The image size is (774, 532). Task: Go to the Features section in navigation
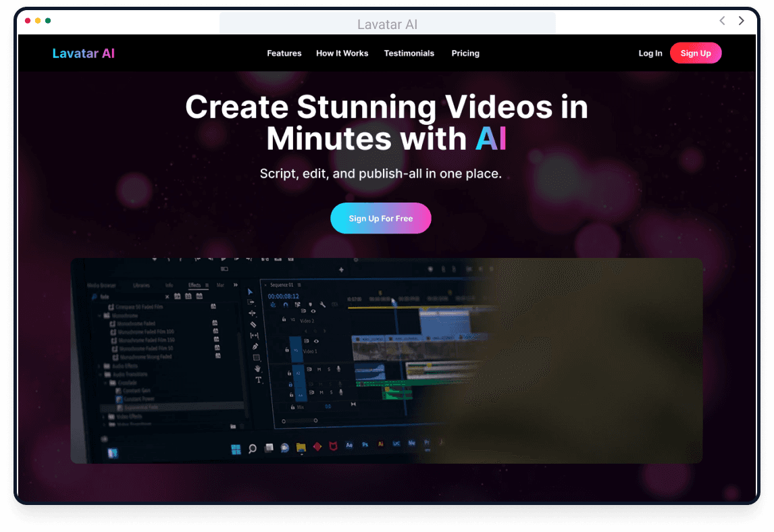pos(284,53)
